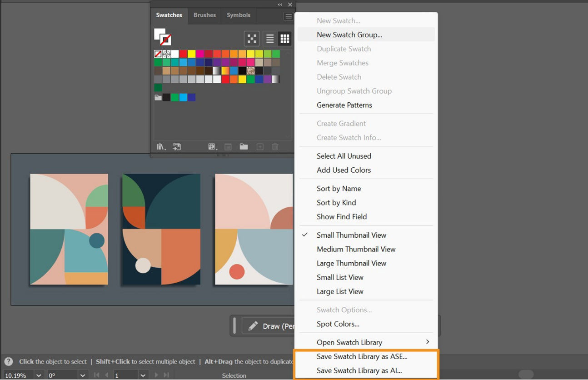Click Generate Patterns in the menu
The height and width of the screenshot is (380, 588).
[x=344, y=105]
